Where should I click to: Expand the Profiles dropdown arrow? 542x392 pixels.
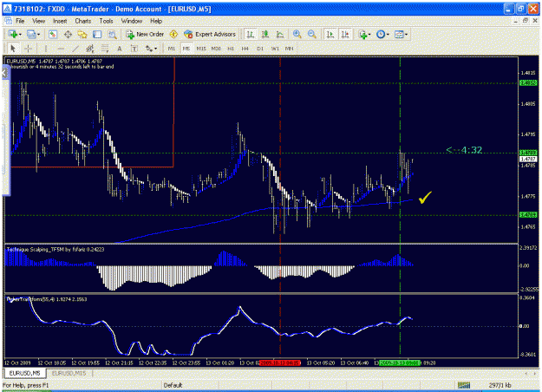38,34
